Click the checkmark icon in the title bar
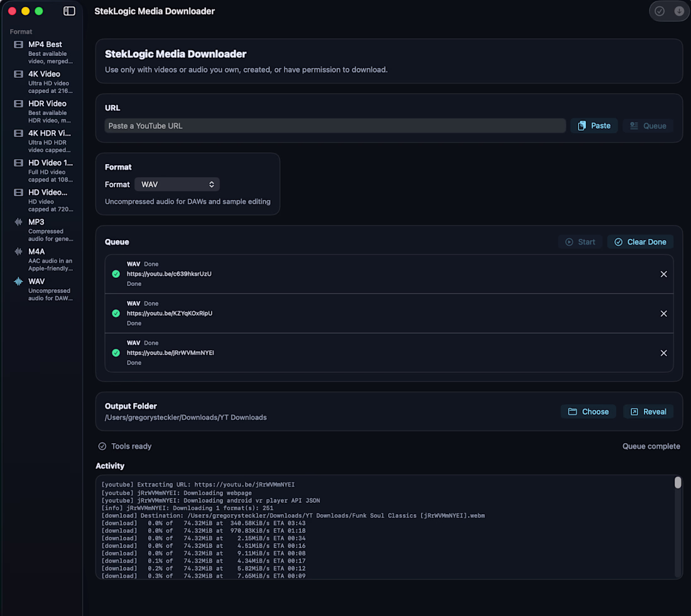This screenshot has height=616, width=691. tap(659, 11)
